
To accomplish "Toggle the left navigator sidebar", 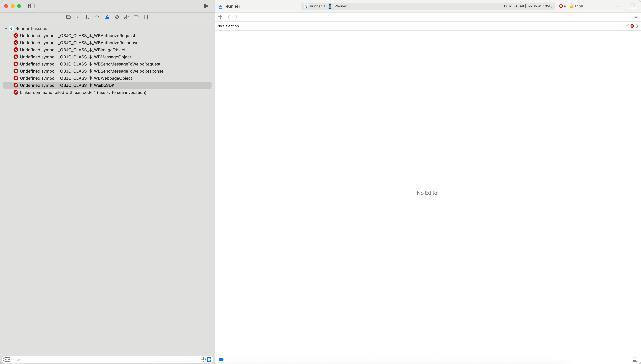I will (31, 6).
